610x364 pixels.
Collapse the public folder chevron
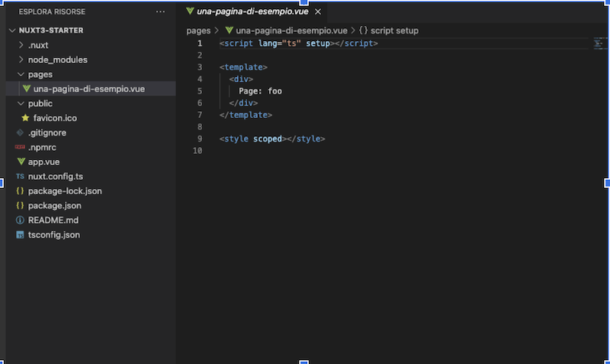(21, 104)
